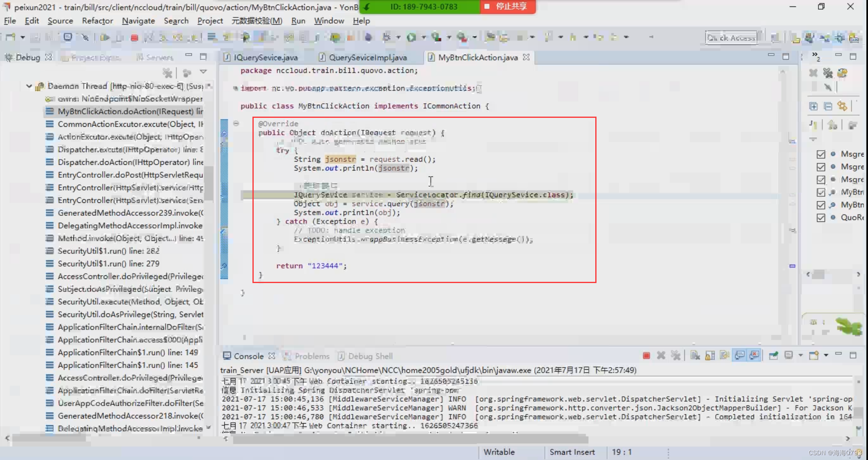Click the Resume debug toolbar icon
The height and width of the screenshot is (460, 868).
104,38
